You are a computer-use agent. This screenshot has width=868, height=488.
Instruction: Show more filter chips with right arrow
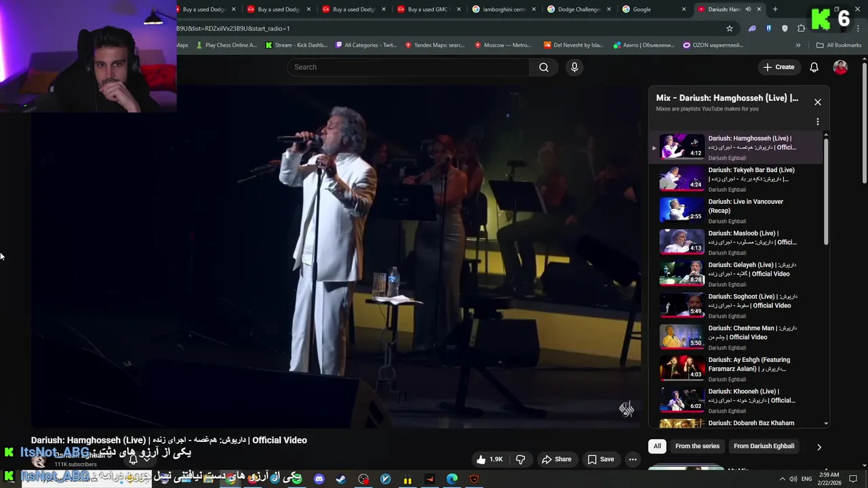point(818,447)
